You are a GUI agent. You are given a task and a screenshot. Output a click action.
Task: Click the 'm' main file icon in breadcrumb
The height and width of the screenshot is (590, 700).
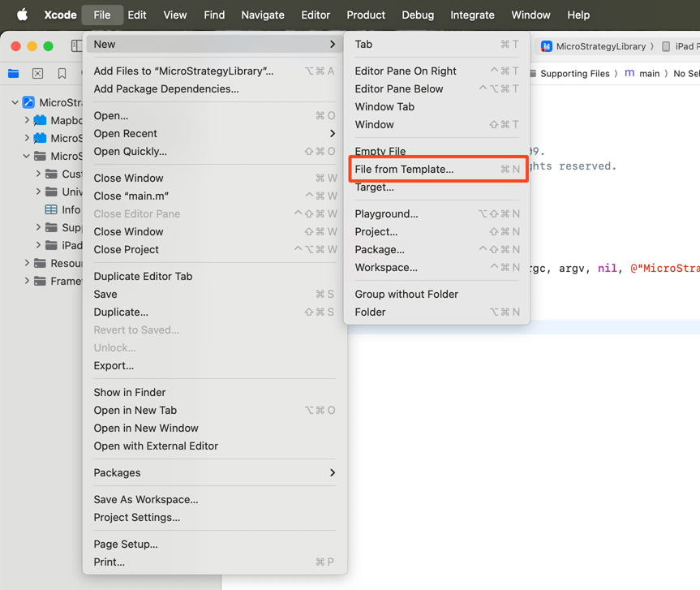[x=629, y=73]
